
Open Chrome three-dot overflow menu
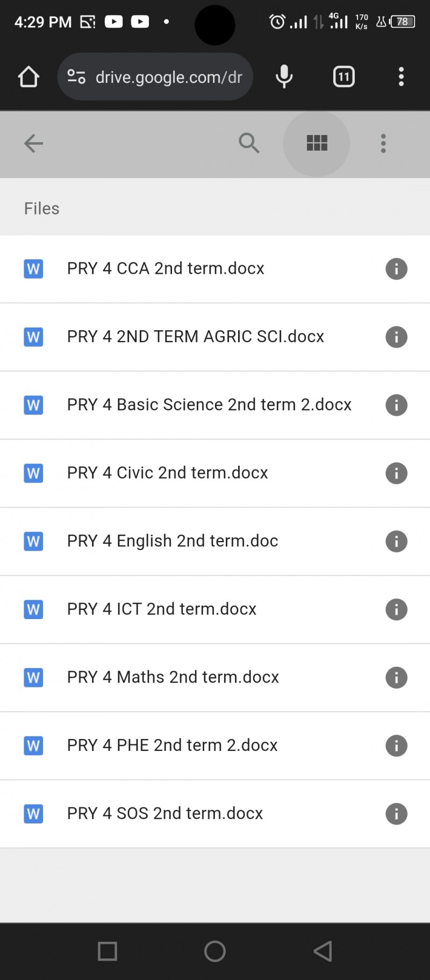tap(401, 77)
